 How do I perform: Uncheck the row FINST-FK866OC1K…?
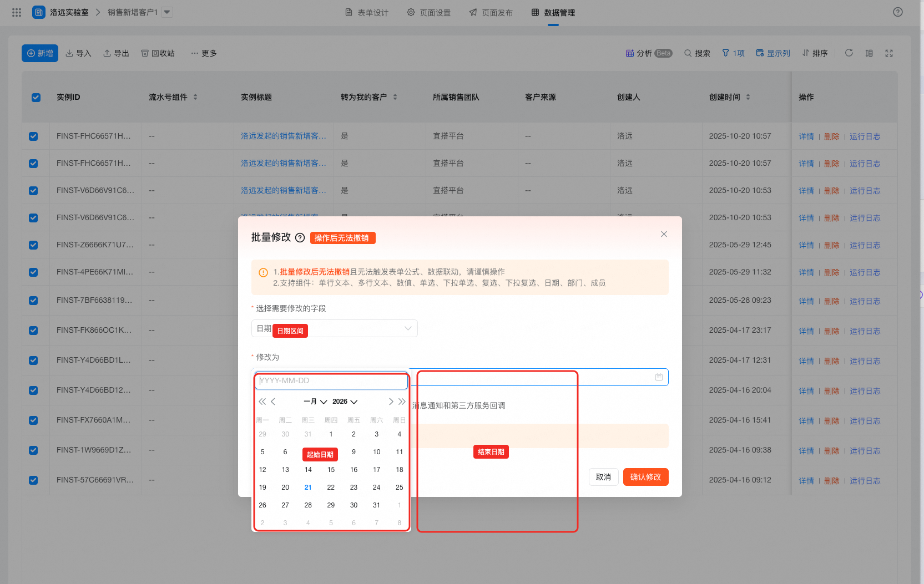pyautogui.click(x=33, y=331)
